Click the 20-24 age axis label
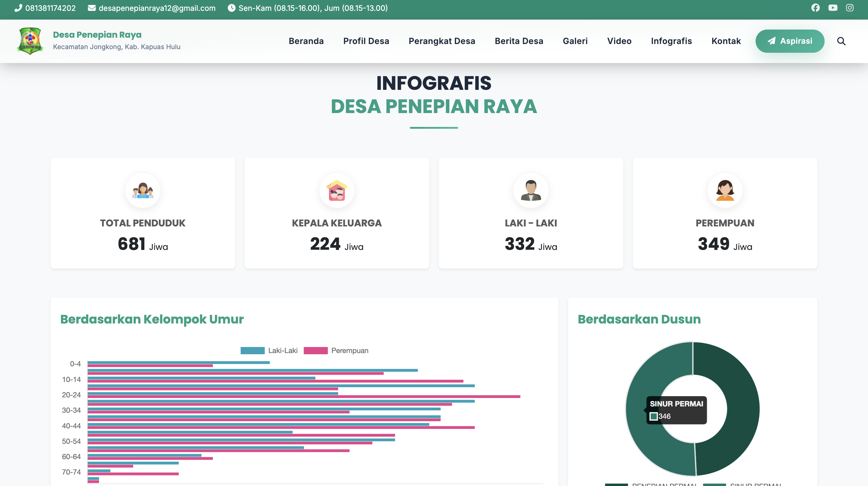This screenshot has height=486, width=868. point(71,395)
